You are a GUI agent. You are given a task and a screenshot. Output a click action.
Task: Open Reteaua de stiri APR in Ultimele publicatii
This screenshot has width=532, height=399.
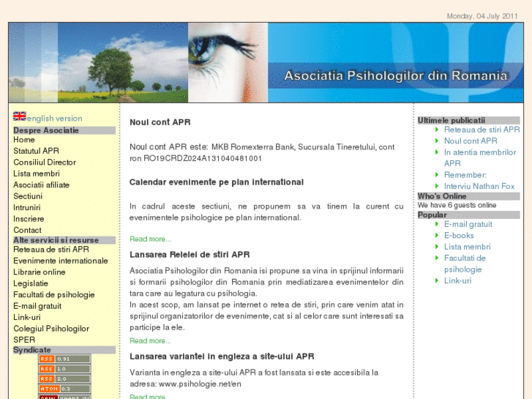482,130
